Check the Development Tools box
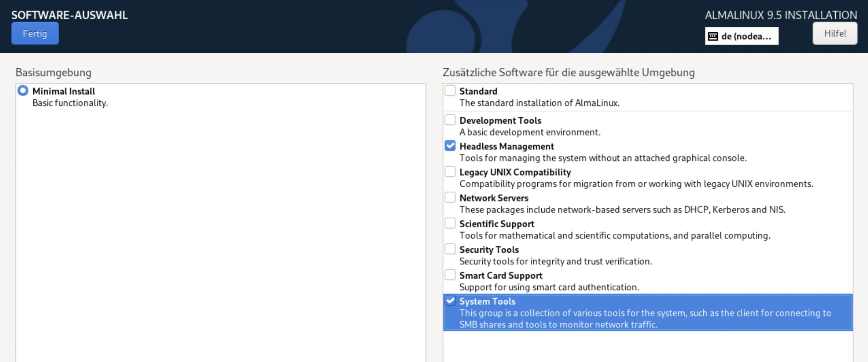868x362 pixels. [x=450, y=119]
